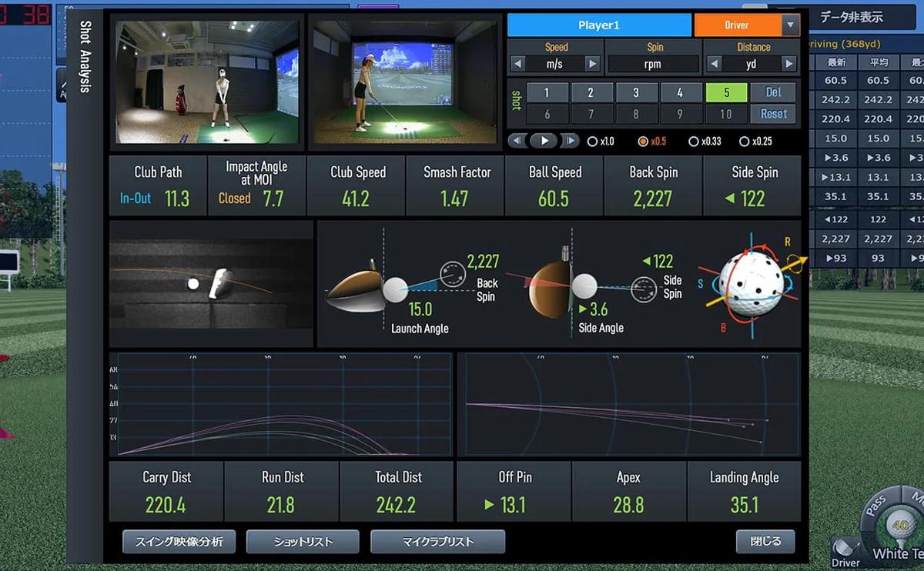Select x0.33 playback speed
This screenshot has height=571, width=924.
click(x=705, y=142)
